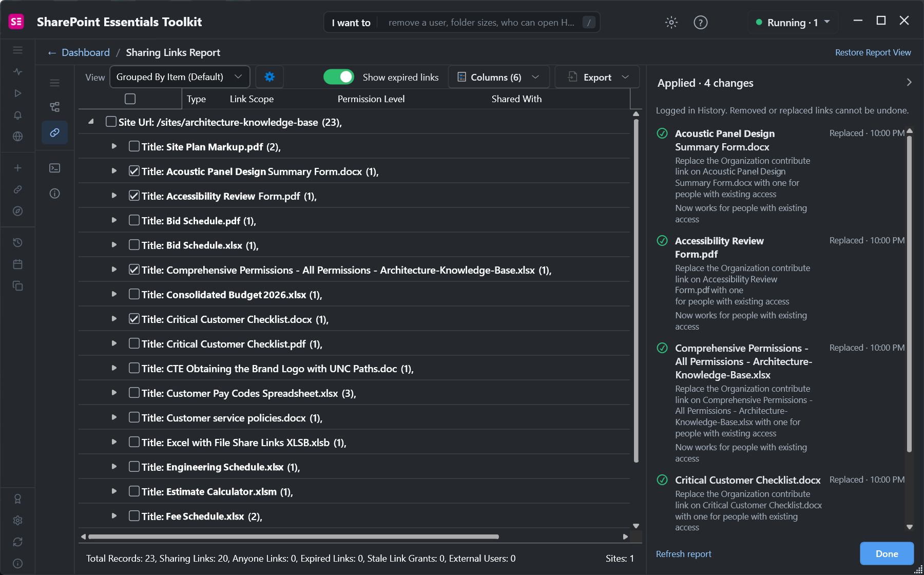Click the sync refresh icon in the sidebar
924x575 pixels.
tap(18, 542)
